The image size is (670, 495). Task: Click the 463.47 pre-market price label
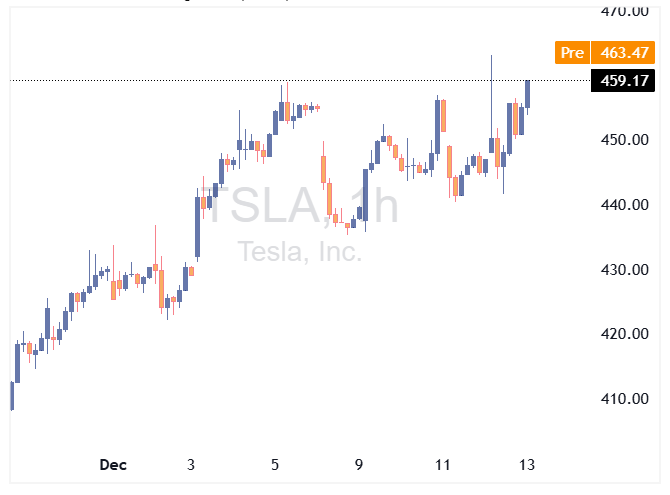pyautogui.click(x=618, y=53)
